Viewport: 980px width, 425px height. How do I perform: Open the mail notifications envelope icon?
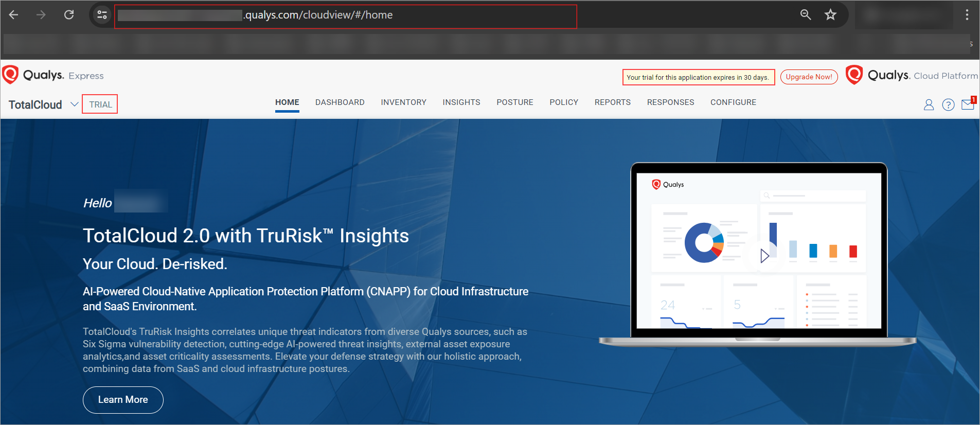(968, 104)
